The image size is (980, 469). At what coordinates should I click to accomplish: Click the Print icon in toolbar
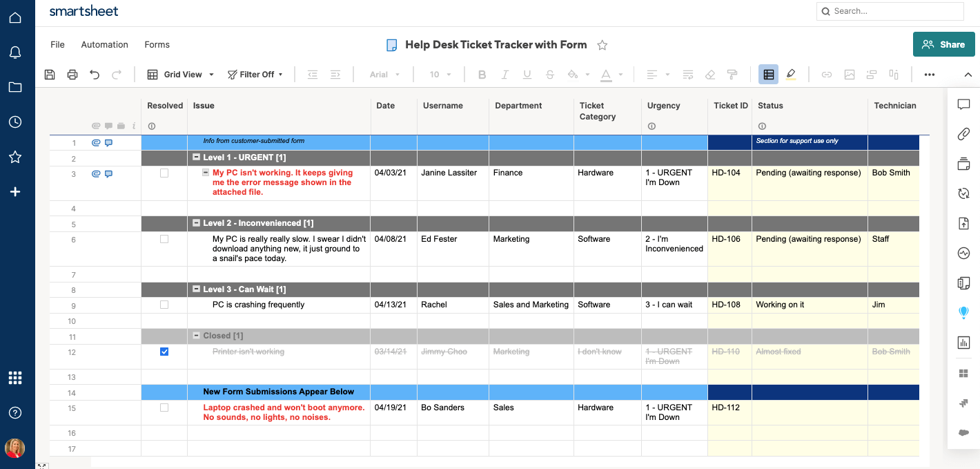(72, 75)
